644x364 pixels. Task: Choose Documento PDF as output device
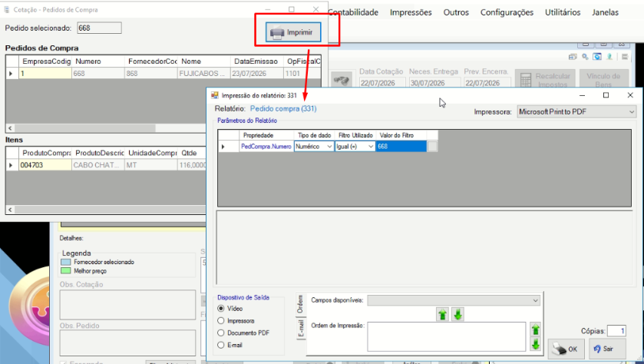[x=243, y=333]
